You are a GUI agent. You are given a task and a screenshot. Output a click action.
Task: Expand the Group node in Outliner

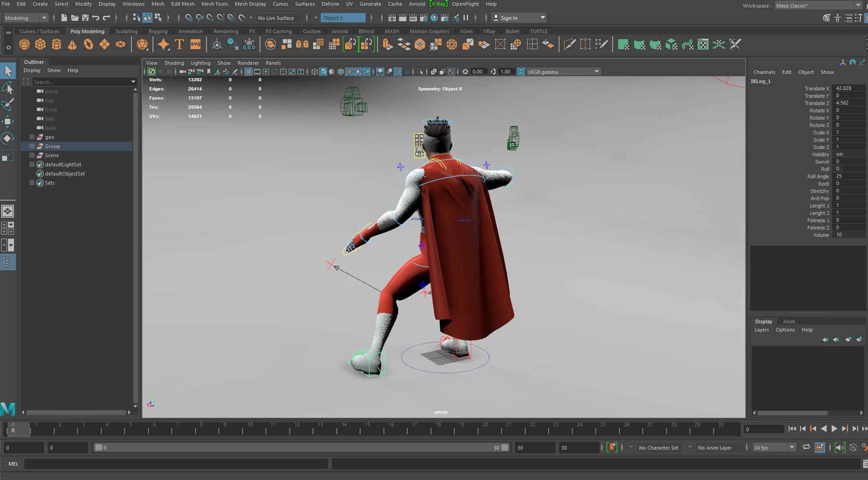pyautogui.click(x=32, y=146)
